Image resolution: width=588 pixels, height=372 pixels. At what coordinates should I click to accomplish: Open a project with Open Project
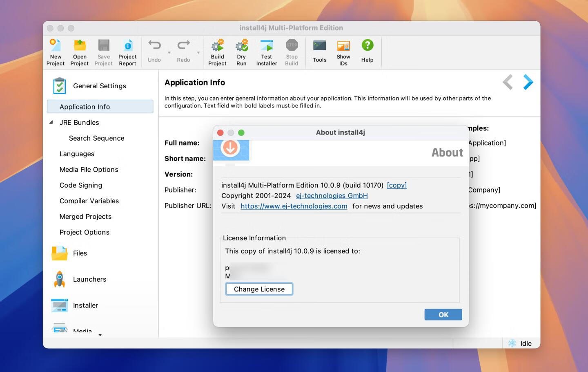tap(80, 52)
